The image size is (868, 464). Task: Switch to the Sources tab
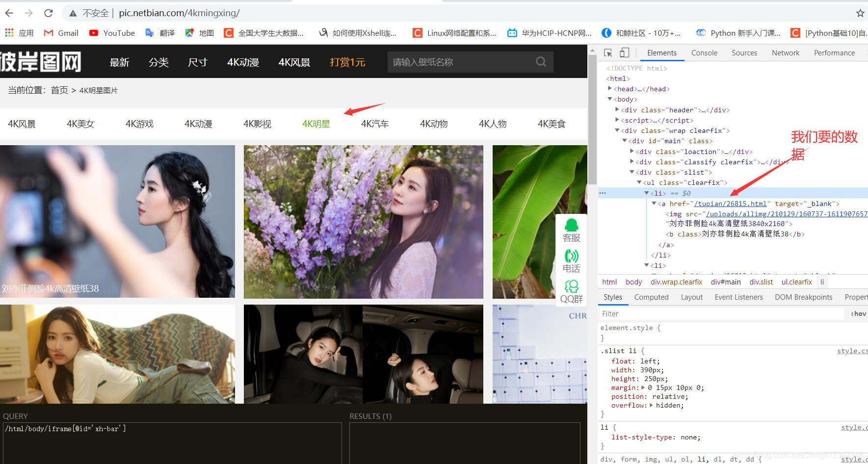pos(744,53)
